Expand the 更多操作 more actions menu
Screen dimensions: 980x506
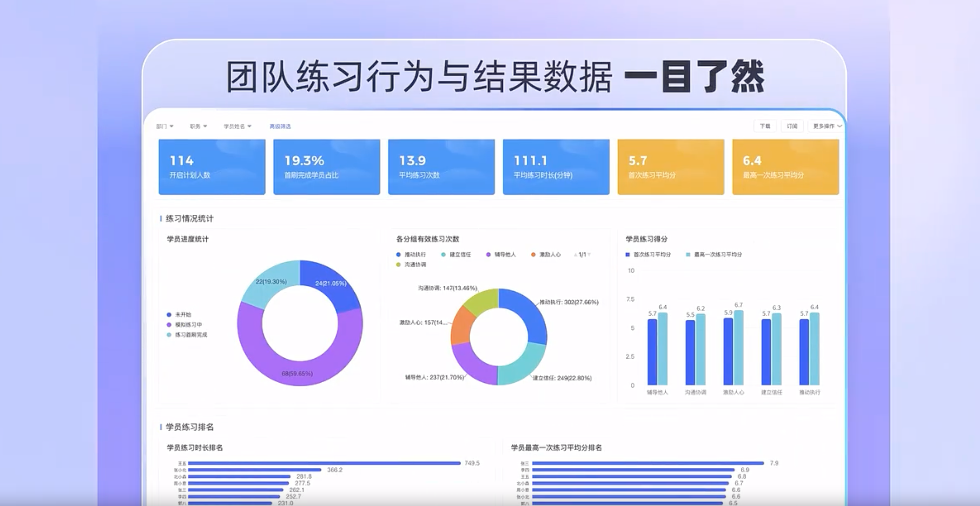825,126
